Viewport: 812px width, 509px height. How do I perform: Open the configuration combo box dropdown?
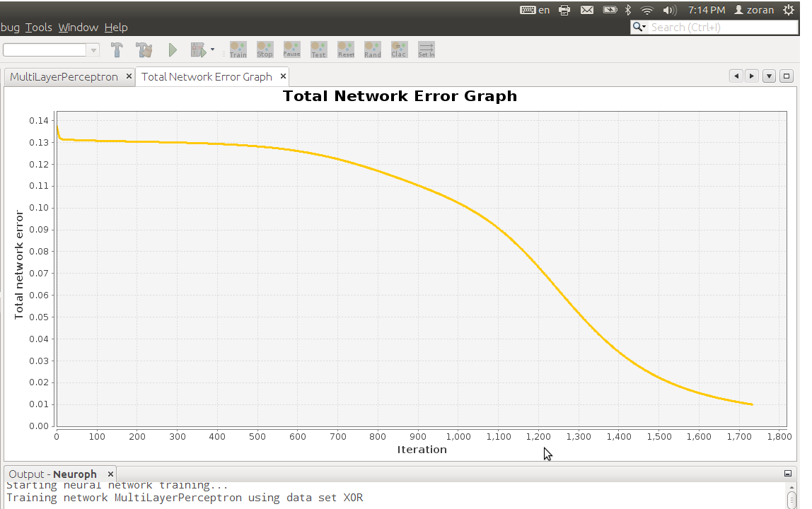(x=93, y=50)
